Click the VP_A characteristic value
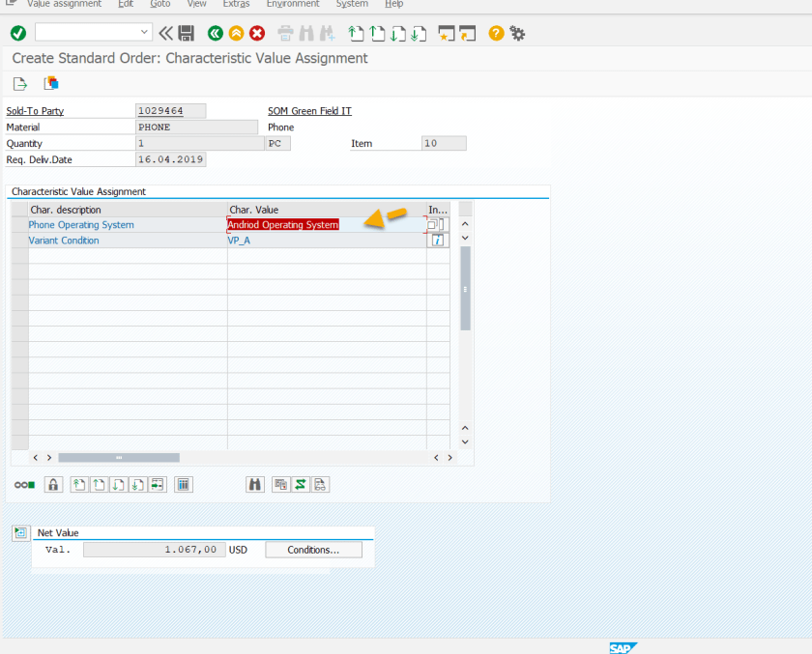Viewport: 812px width, 654px height. pyautogui.click(x=239, y=241)
